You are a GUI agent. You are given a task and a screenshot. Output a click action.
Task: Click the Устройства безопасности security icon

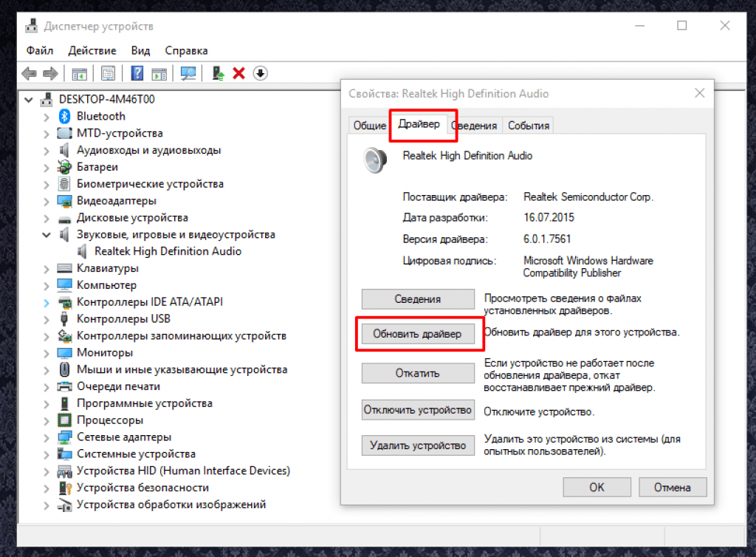(65, 488)
